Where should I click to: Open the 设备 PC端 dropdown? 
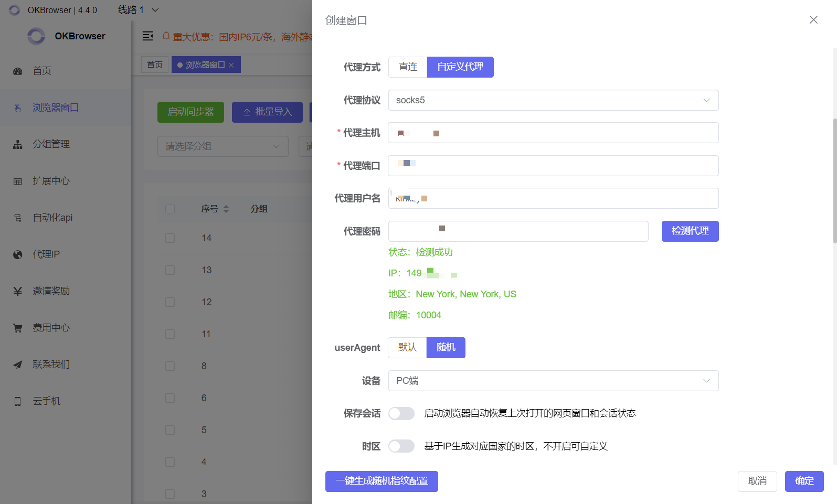point(553,381)
